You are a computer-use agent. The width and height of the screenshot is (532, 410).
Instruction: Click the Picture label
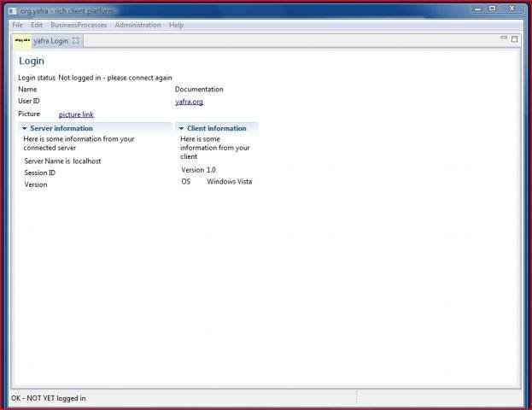coord(29,114)
